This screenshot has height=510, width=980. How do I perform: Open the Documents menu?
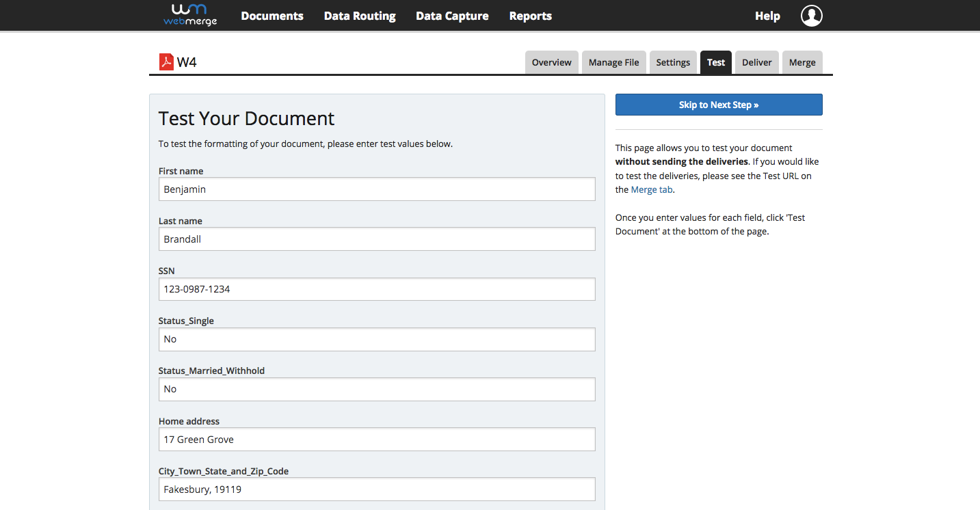coord(272,16)
